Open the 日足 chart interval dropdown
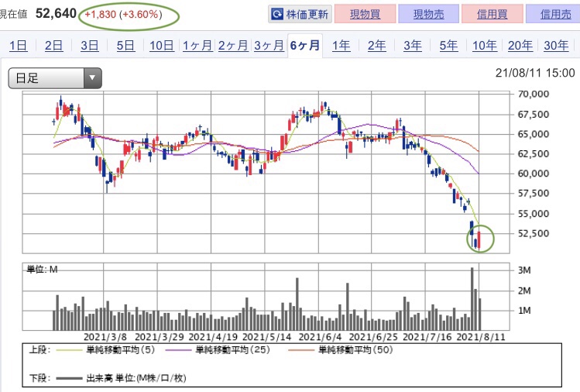Viewport: 580px width, 392px height. 55,78
